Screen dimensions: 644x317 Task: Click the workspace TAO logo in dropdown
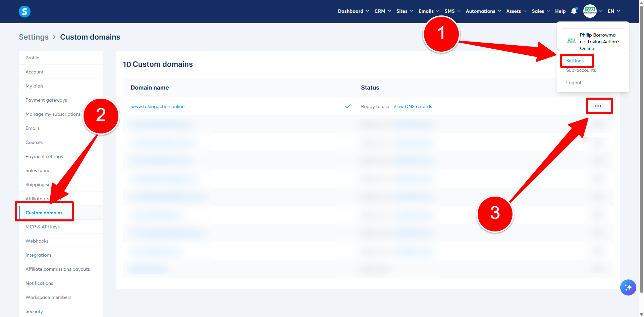click(x=571, y=41)
